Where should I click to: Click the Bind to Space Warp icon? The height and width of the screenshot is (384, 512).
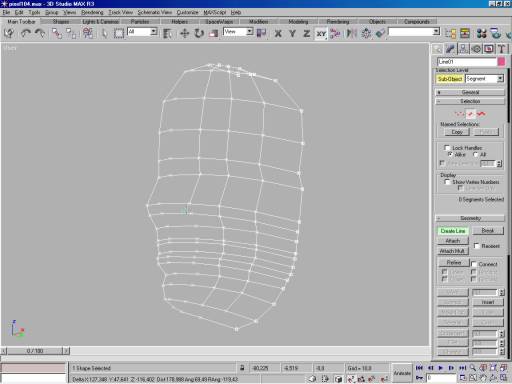88,33
